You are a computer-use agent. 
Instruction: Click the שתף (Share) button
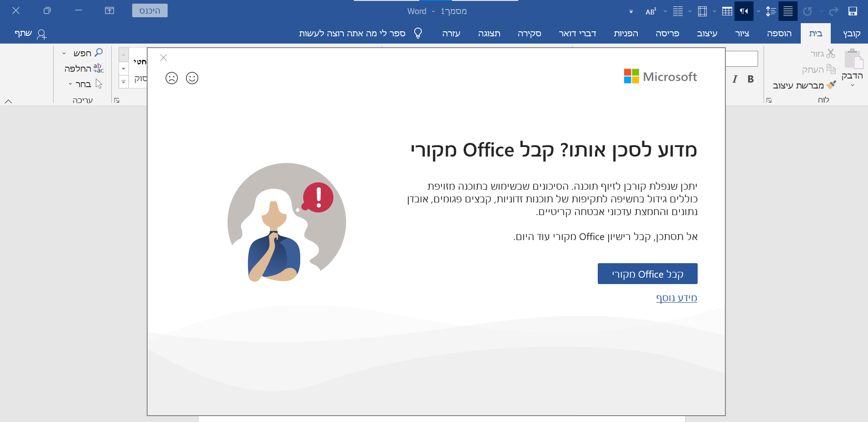pos(30,34)
